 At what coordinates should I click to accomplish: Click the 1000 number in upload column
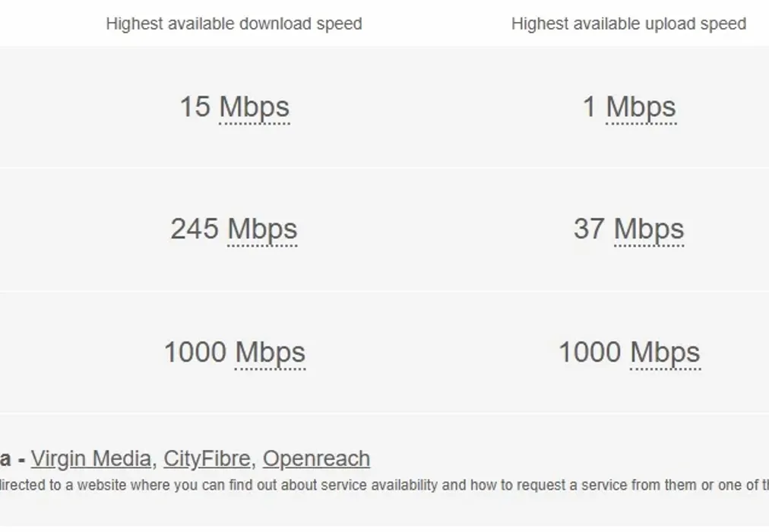point(590,353)
